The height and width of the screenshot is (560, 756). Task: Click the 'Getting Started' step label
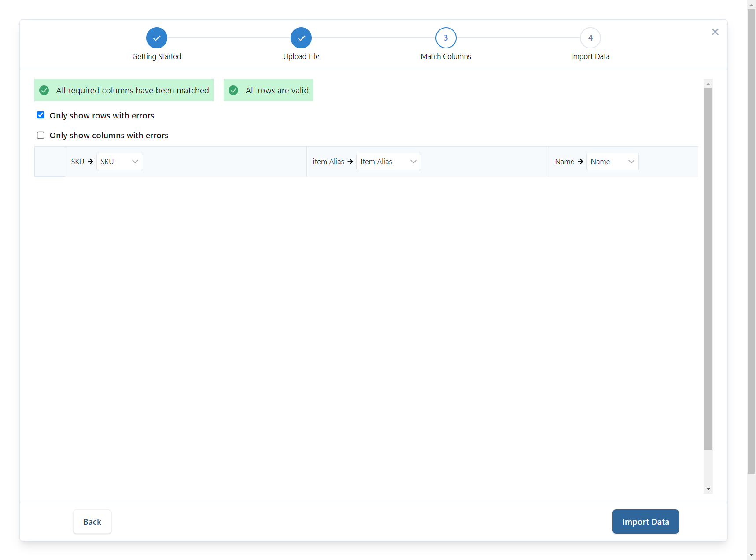tap(157, 56)
